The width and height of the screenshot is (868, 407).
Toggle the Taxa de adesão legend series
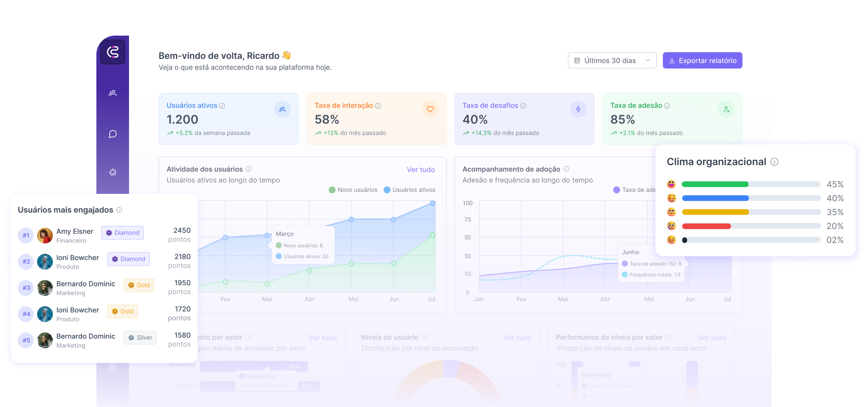pyautogui.click(x=635, y=190)
